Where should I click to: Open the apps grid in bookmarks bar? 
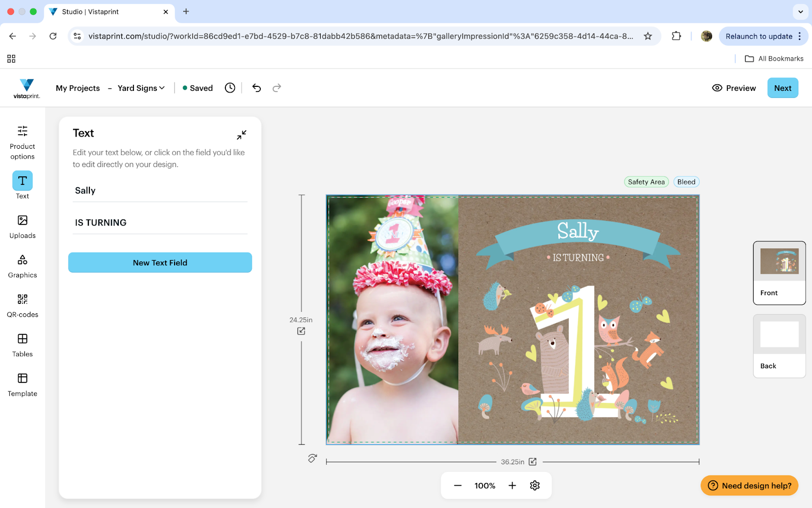(11, 59)
